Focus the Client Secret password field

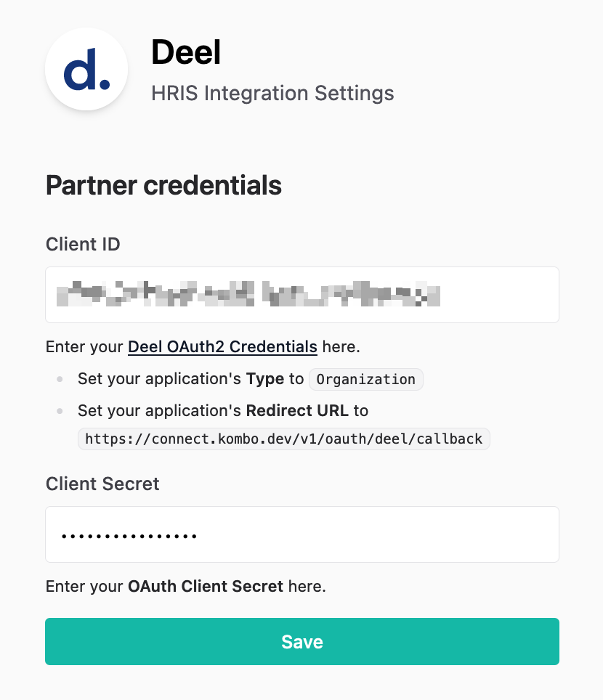tap(302, 534)
